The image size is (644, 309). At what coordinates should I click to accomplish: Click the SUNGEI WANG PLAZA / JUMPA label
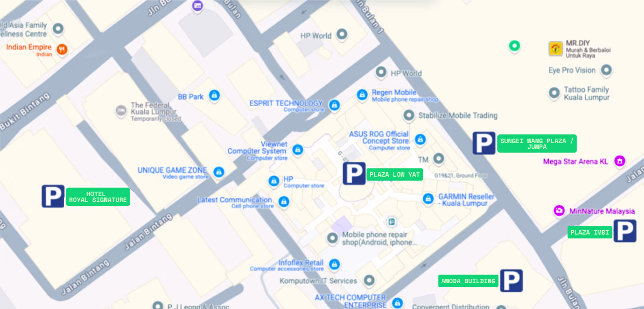(x=537, y=144)
